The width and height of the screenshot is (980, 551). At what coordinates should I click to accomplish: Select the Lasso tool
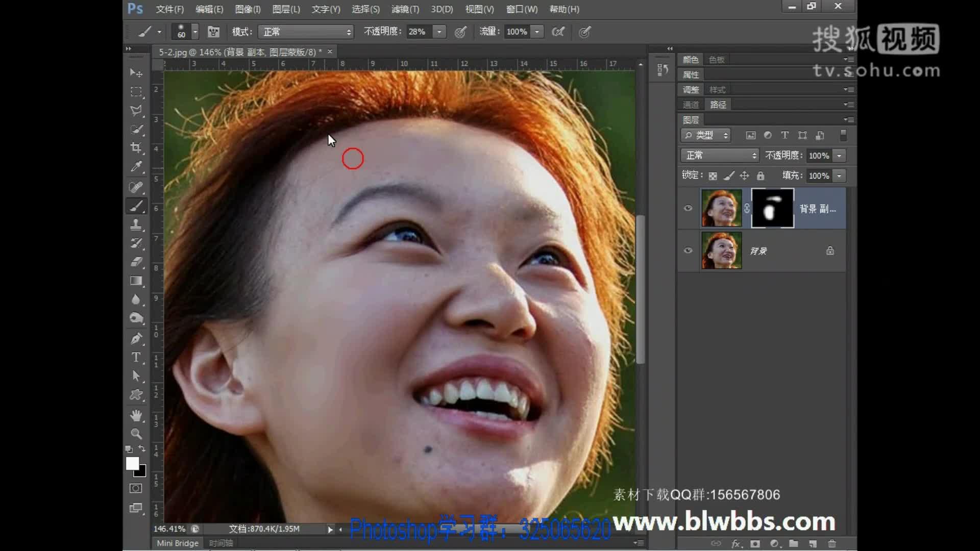pyautogui.click(x=136, y=110)
